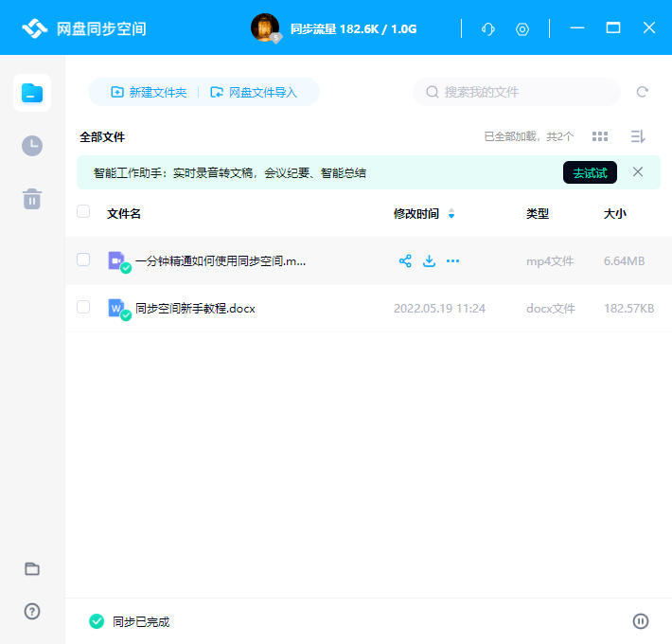Image resolution: width=672 pixels, height=644 pixels.
Task: Open more options for mp4 file
Action: click(452, 260)
